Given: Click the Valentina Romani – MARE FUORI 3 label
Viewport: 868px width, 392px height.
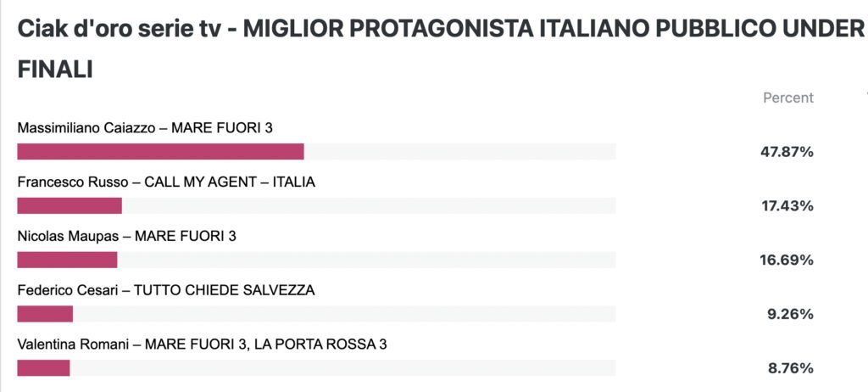Looking at the screenshot, I should point(202,344).
